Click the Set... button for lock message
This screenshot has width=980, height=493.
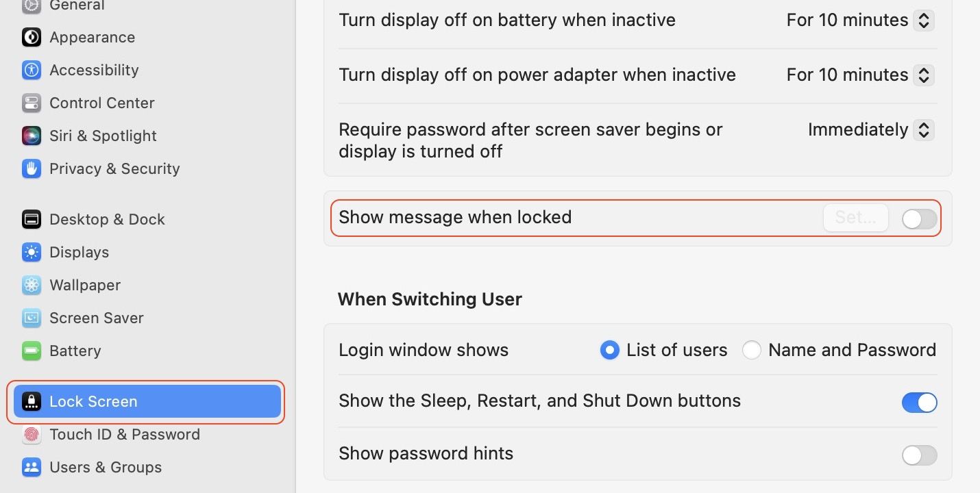coord(855,217)
